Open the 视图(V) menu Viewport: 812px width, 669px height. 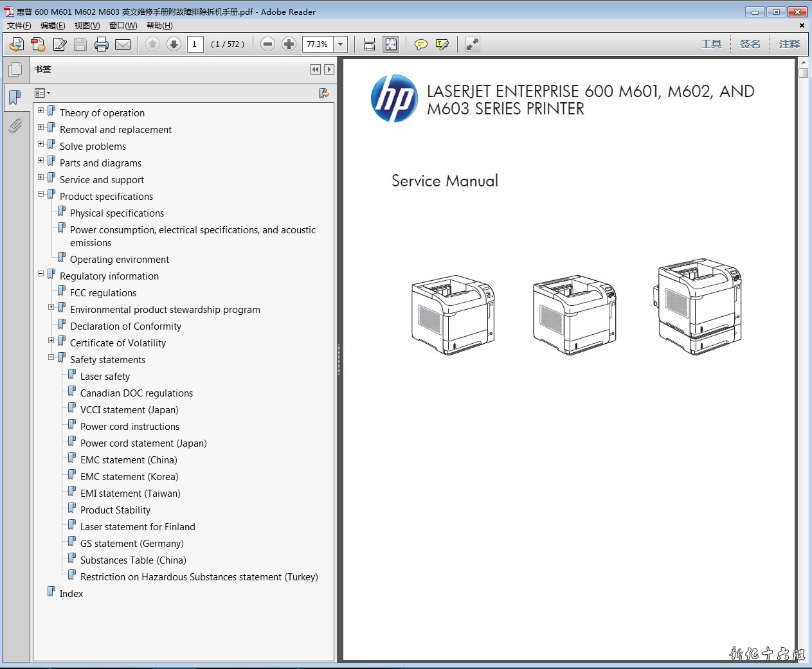click(87, 26)
